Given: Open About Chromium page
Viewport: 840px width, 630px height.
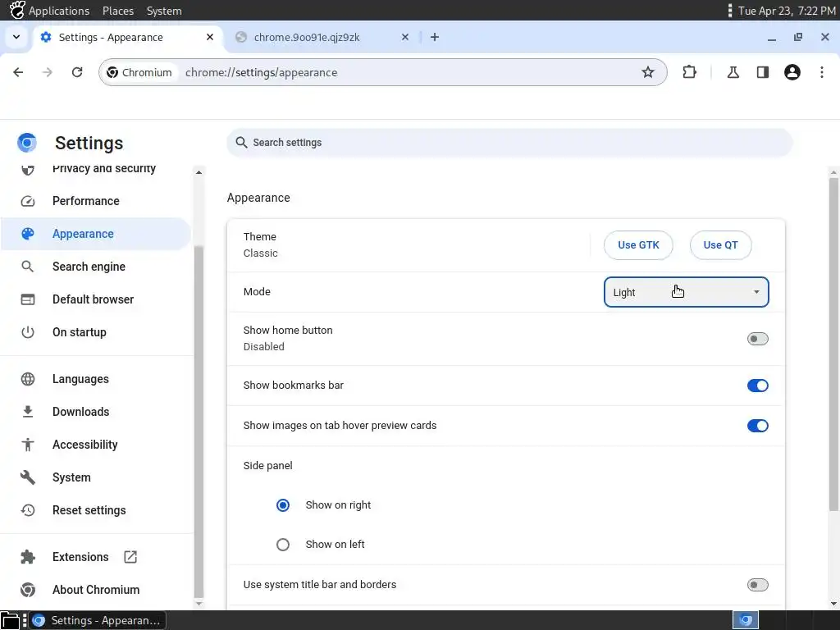Looking at the screenshot, I should click(97, 590).
